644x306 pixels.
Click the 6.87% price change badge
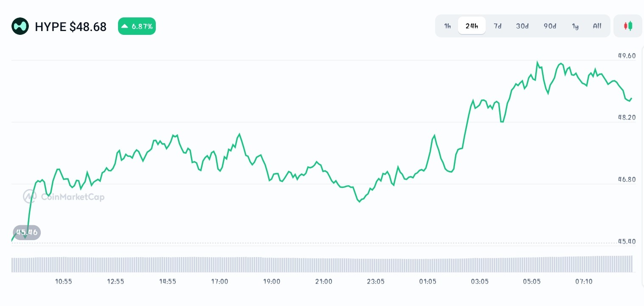tap(137, 26)
